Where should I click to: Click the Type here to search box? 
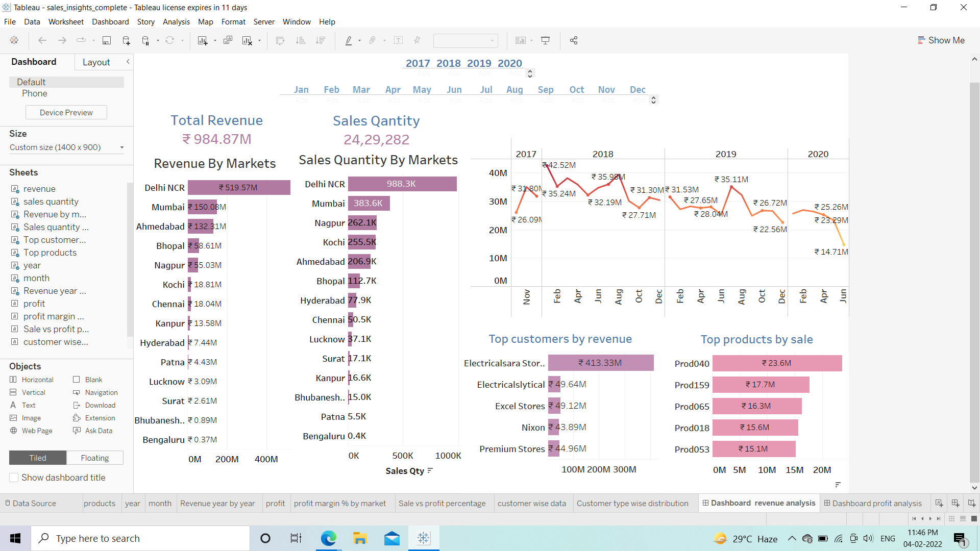coord(141,538)
